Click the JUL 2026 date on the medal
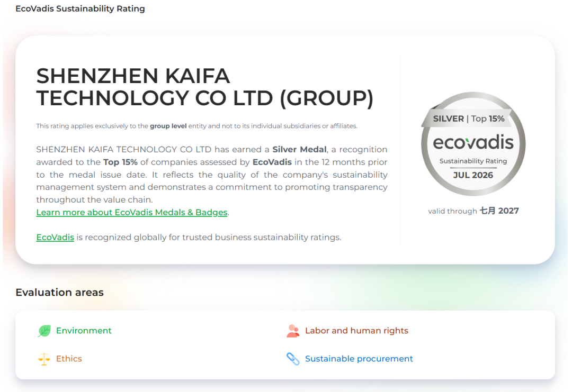Viewport: 572px width, 392px height. [473, 175]
